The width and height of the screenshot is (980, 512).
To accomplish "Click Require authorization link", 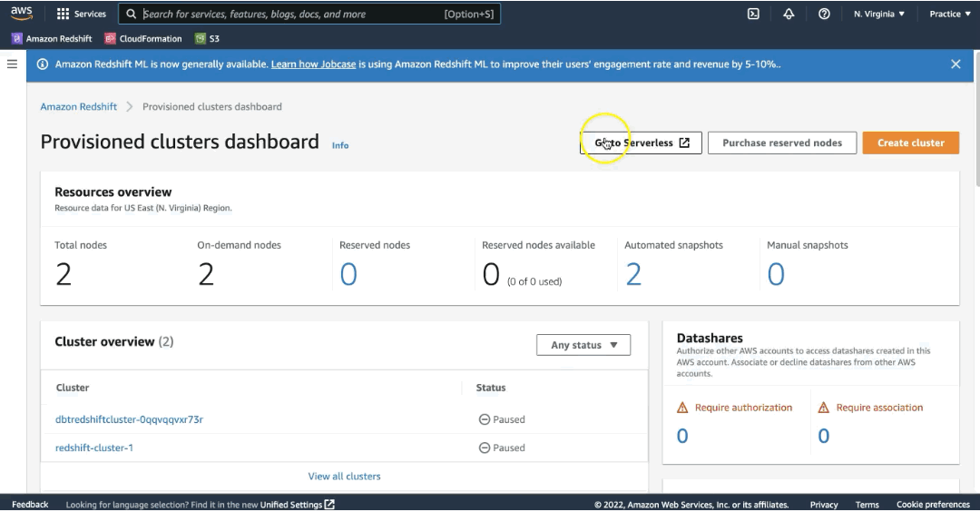I will [x=743, y=408].
